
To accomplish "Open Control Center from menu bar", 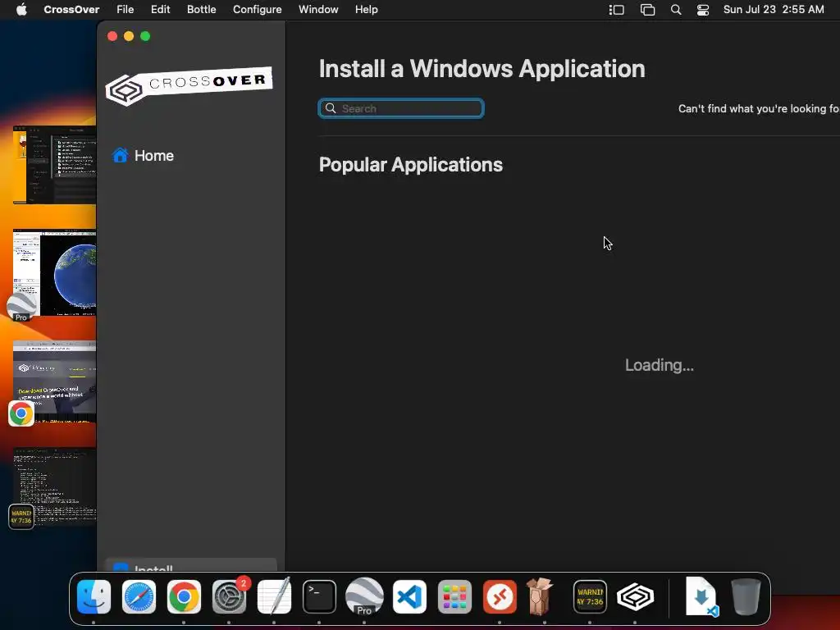I will 703,10.
